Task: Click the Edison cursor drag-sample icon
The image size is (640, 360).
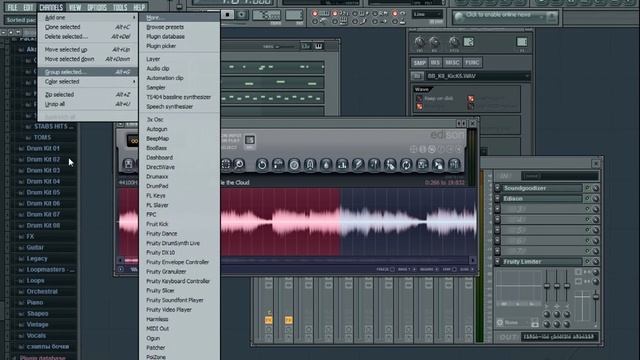Action: pos(438,164)
